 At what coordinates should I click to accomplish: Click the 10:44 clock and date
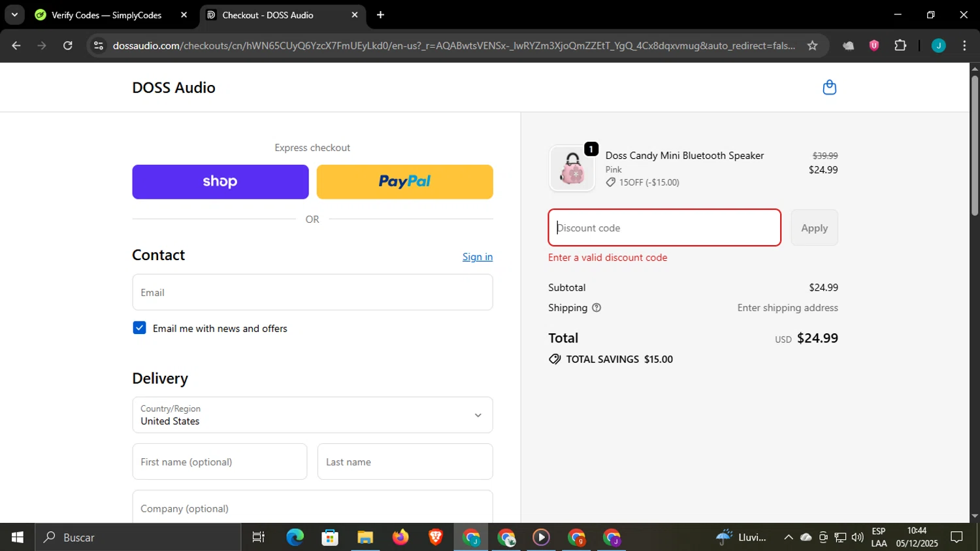tap(917, 537)
